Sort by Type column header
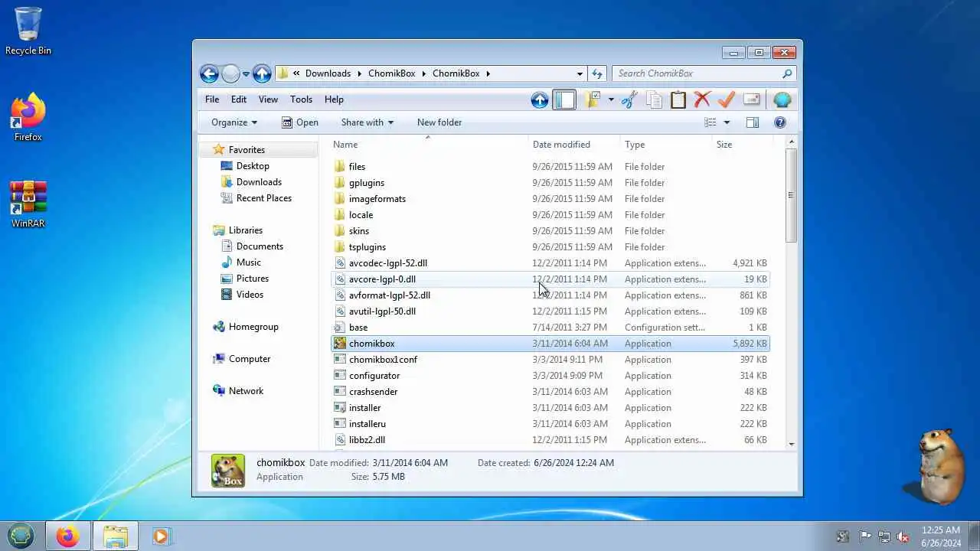 [x=665, y=145]
